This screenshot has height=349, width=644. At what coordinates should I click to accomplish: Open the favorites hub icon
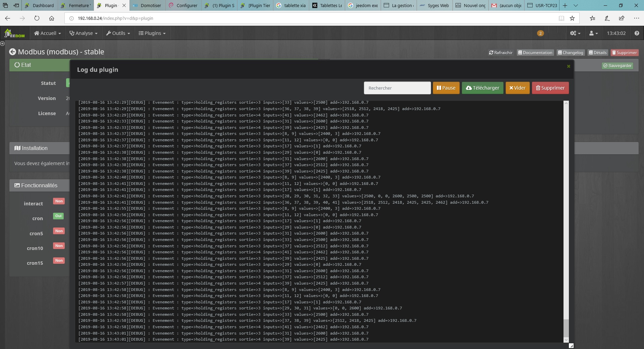click(x=593, y=18)
